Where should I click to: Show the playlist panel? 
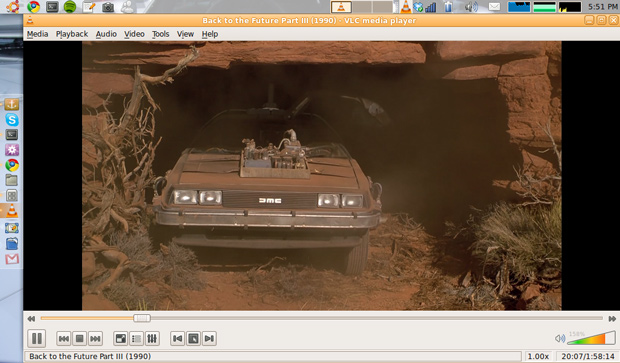point(136,338)
